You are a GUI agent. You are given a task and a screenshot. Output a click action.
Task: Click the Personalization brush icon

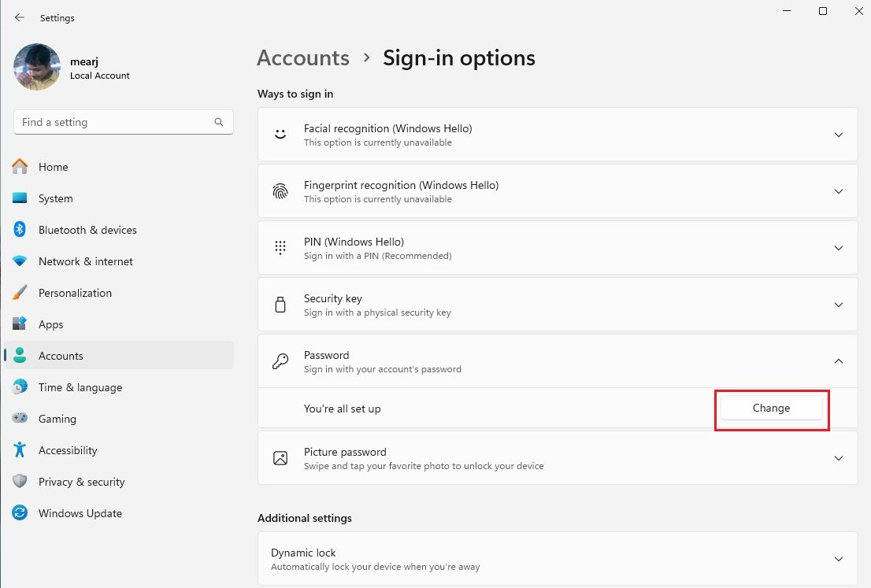pyautogui.click(x=20, y=293)
